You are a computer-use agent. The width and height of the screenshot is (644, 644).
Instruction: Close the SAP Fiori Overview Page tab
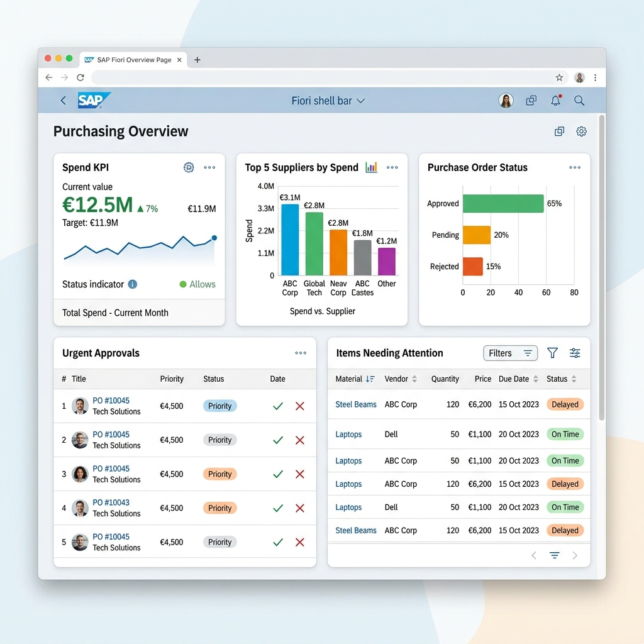pos(179,60)
